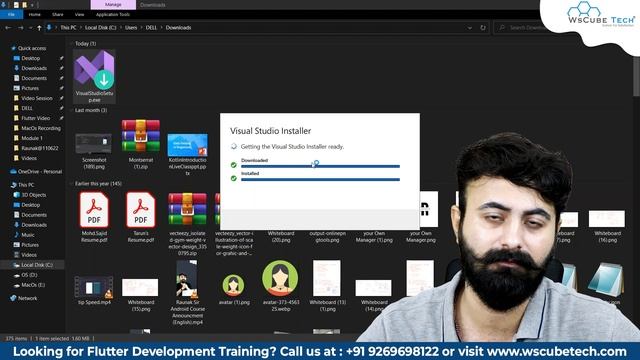640x360 pixels.
Task: Click the Installed progress bar in installer
Action: 320,180
